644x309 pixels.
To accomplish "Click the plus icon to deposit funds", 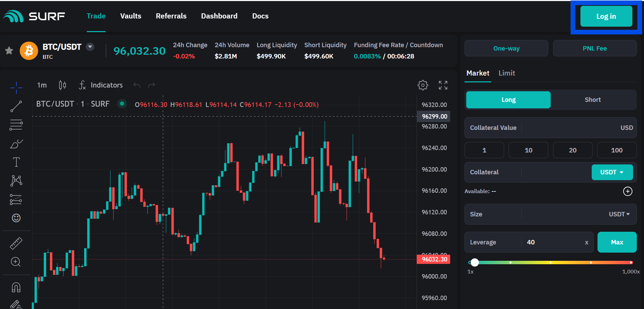I will coord(628,191).
